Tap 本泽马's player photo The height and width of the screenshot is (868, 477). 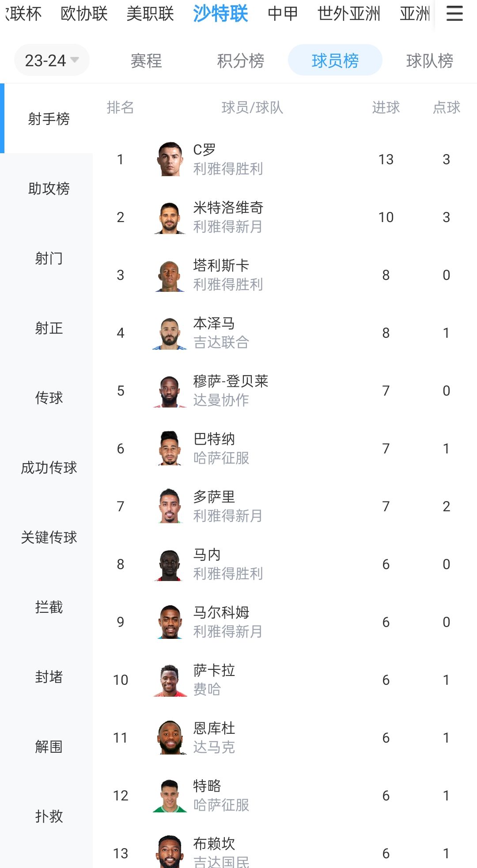(x=170, y=333)
